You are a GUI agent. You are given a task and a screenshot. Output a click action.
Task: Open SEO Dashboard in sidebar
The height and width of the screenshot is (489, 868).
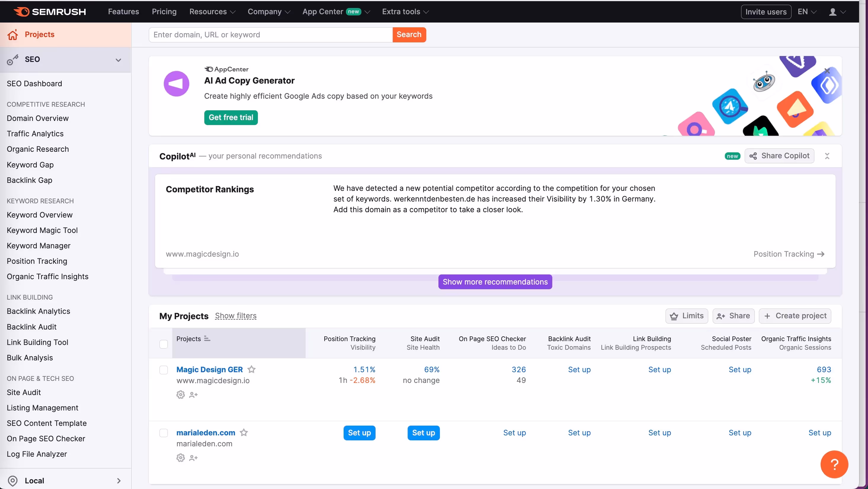(34, 84)
